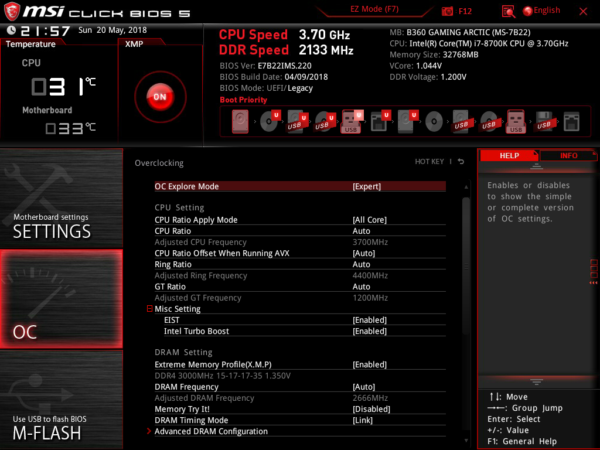Click the scroll up arrow of settings list
Image resolution: width=600 pixels, height=450 pixels.
466,187
